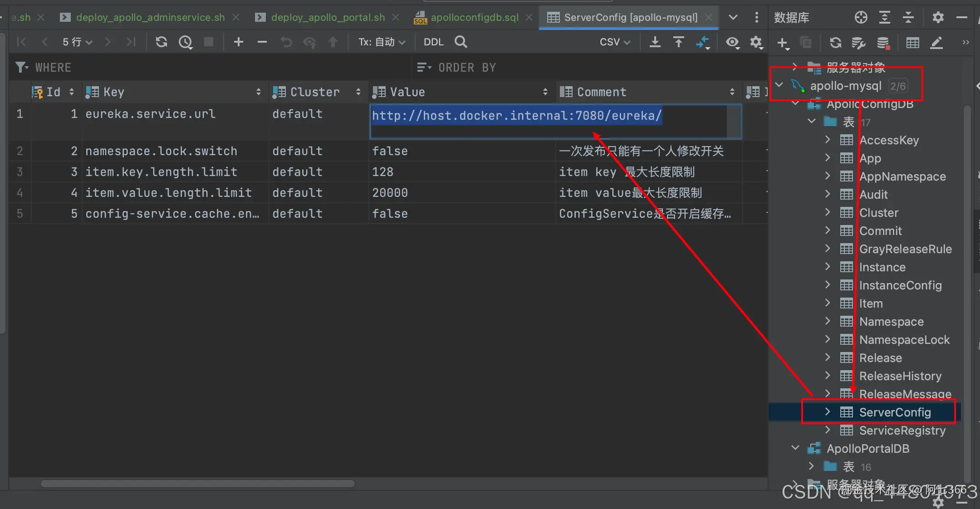Switch to the deploy_apollo_portal.sh tab

pyautogui.click(x=328, y=17)
